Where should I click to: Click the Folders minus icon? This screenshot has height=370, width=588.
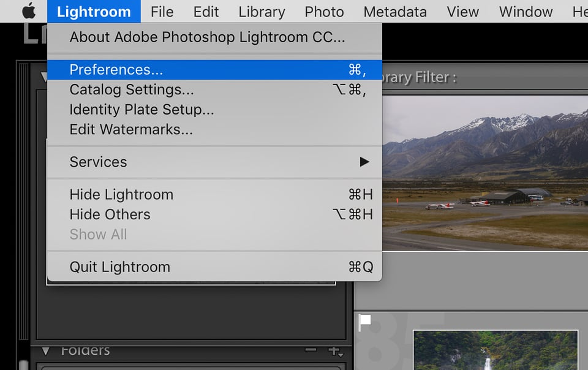pyautogui.click(x=311, y=350)
